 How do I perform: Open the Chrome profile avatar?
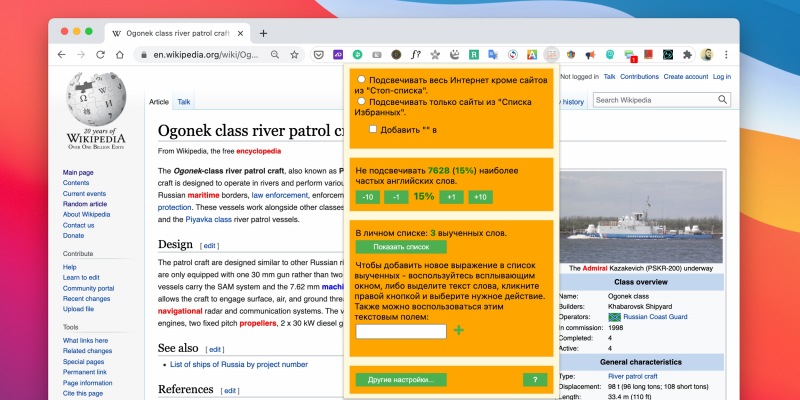(707, 55)
